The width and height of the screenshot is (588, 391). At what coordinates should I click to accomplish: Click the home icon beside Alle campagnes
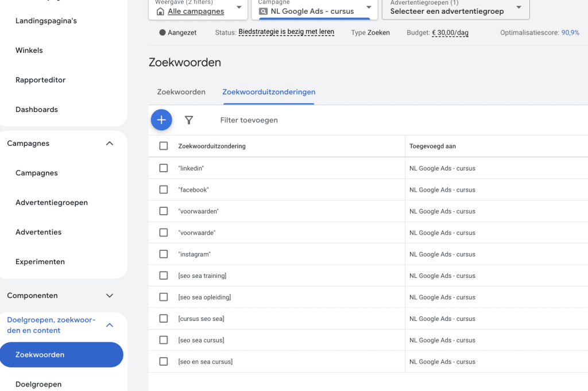click(x=160, y=11)
